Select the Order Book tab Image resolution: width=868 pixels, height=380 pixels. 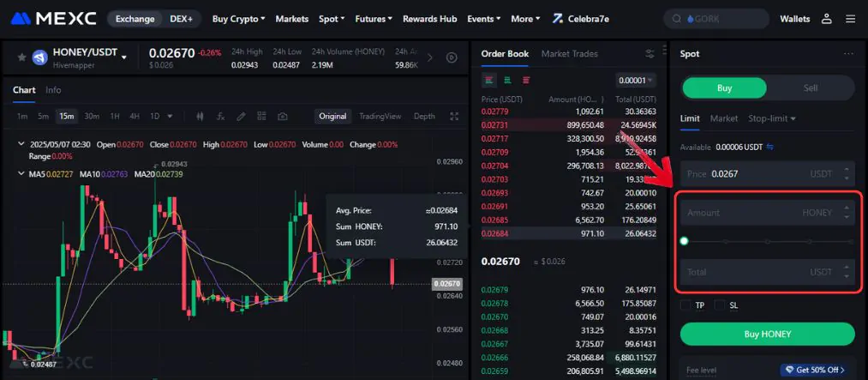click(505, 54)
